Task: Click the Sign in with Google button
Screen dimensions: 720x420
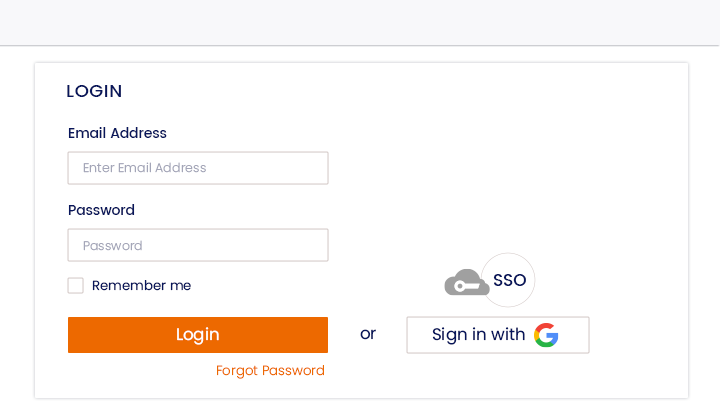Action: (498, 335)
